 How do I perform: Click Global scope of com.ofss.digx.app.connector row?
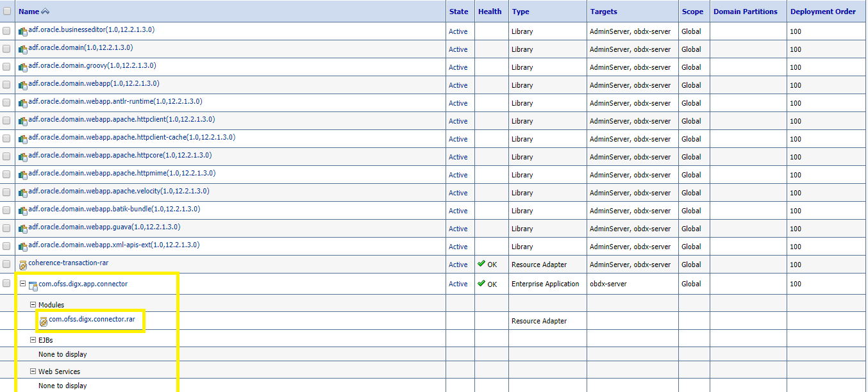point(692,284)
